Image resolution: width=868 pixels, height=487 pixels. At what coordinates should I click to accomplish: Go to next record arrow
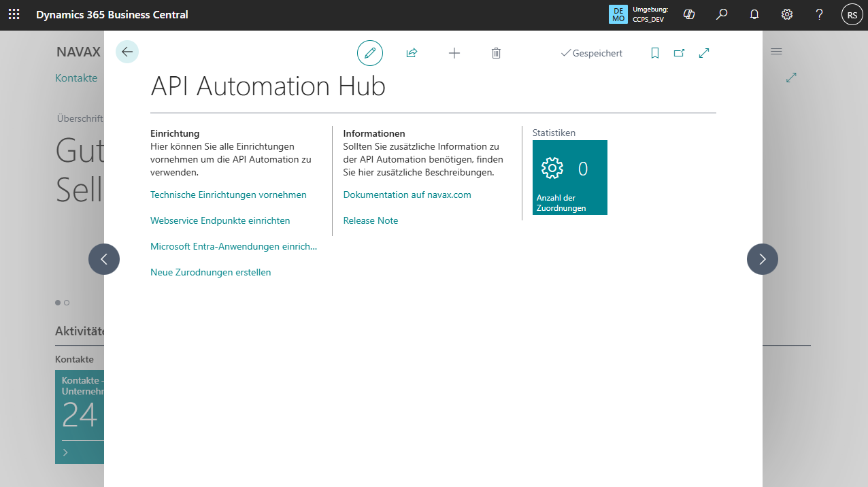(x=763, y=259)
